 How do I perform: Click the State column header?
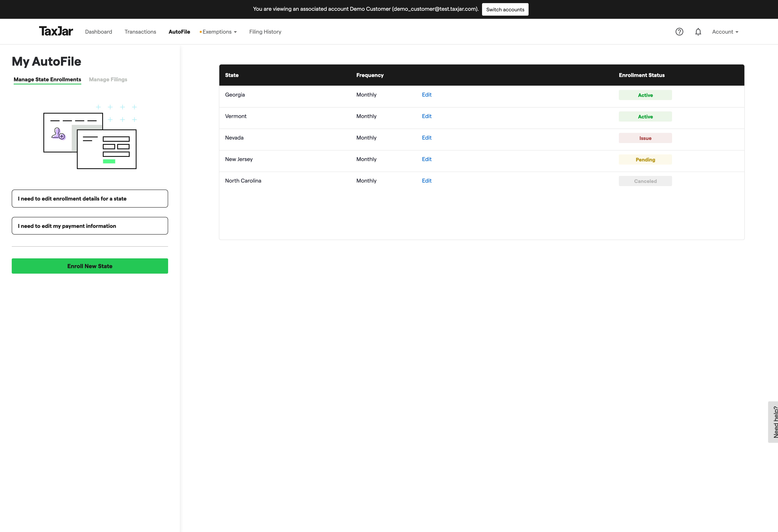click(x=232, y=75)
